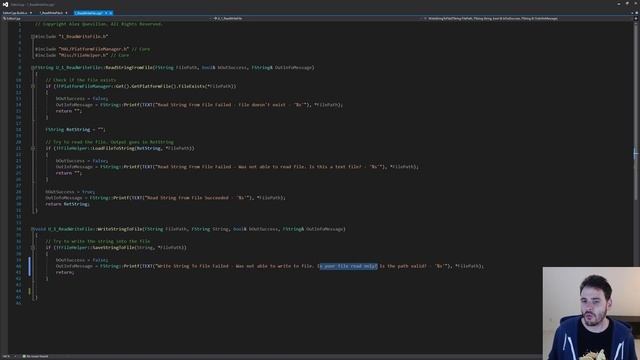
Task: Open the member function navigation dropdown
Action: (x=527, y=18)
